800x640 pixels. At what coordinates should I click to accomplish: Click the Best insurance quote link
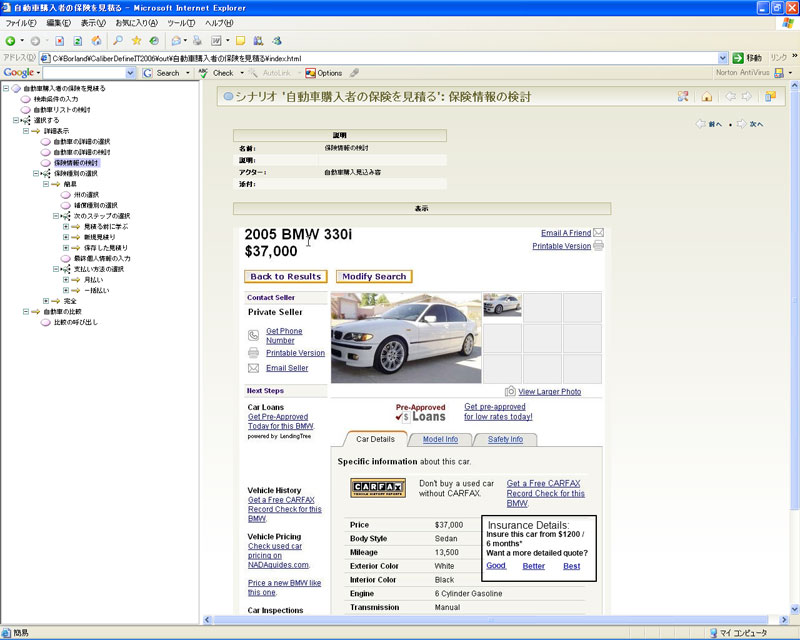tap(571, 565)
